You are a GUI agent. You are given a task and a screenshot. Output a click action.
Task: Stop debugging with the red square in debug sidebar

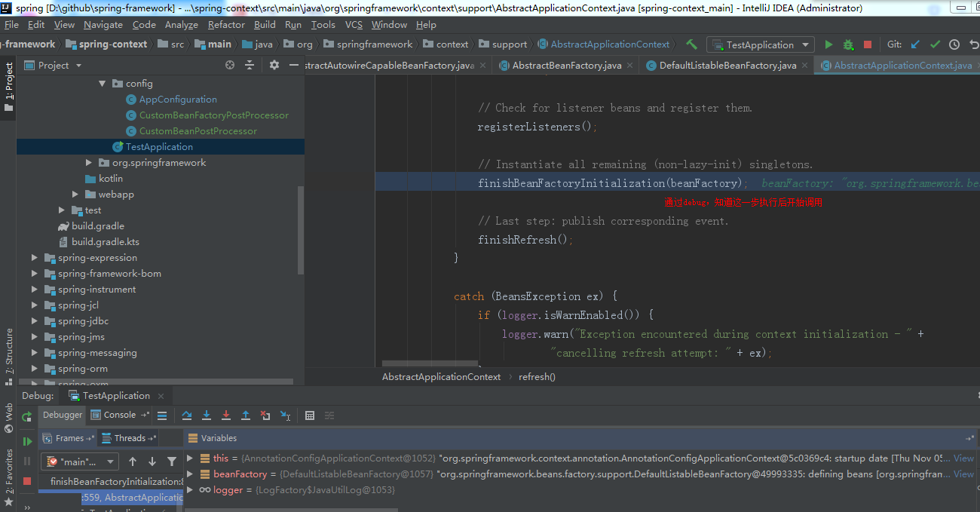(27, 480)
